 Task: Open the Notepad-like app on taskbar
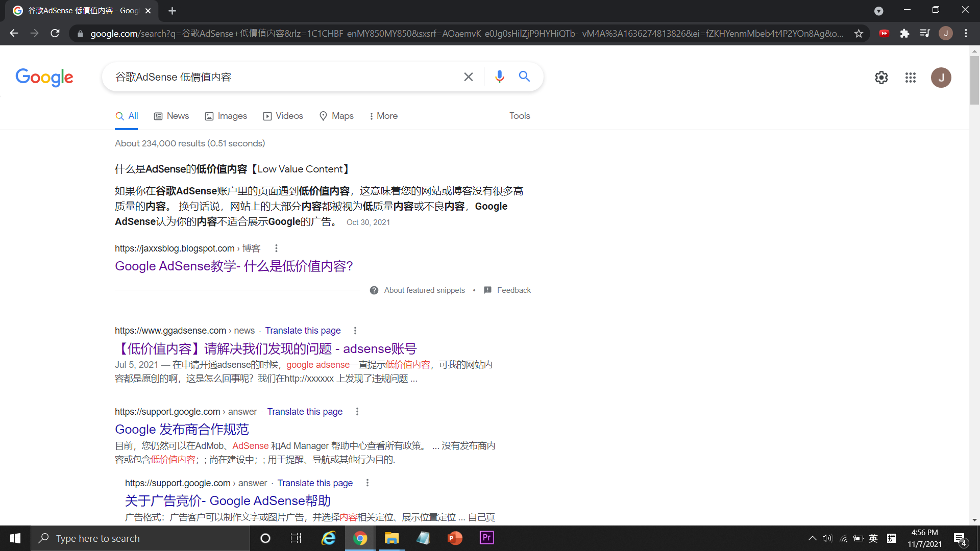point(423,538)
